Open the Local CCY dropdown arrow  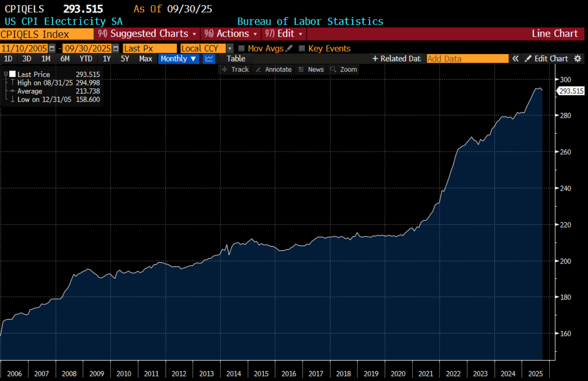pos(230,48)
